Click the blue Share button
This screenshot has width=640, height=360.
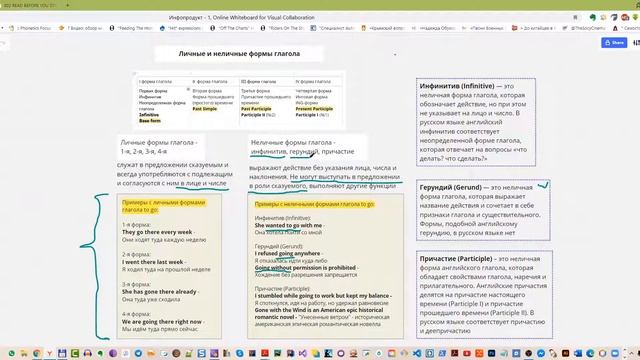click(614, 42)
